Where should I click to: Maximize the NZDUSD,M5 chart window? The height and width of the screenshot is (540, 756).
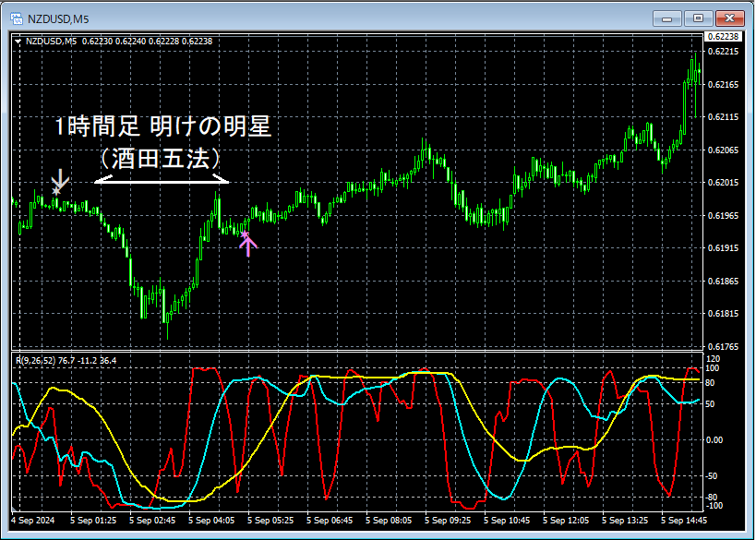click(698, 18)
